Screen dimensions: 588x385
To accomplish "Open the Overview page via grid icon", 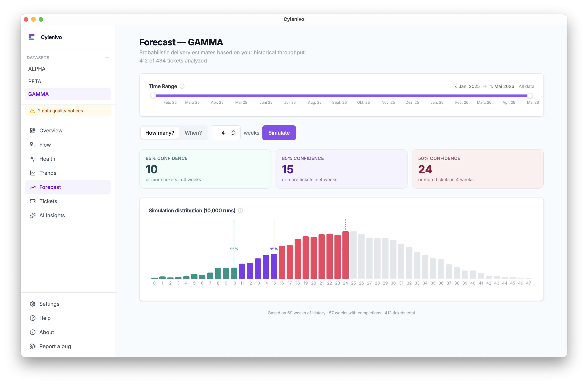I will click(33, 131).
